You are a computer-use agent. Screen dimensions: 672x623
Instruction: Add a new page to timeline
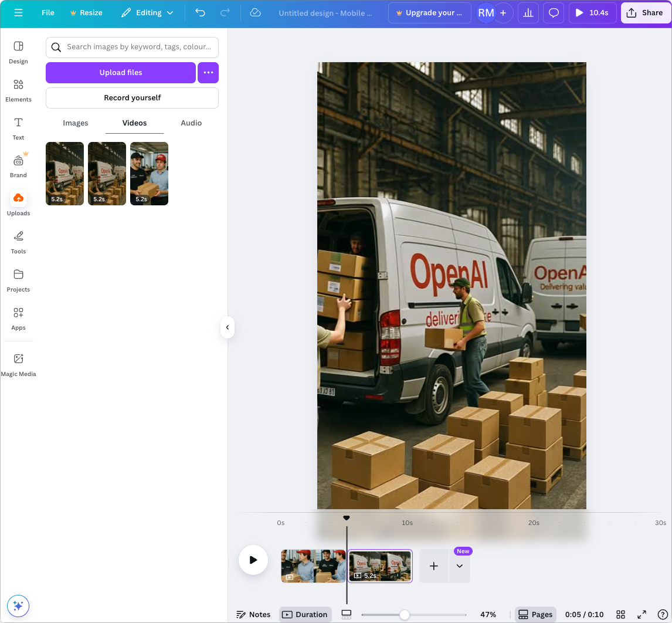pos(434,566)
